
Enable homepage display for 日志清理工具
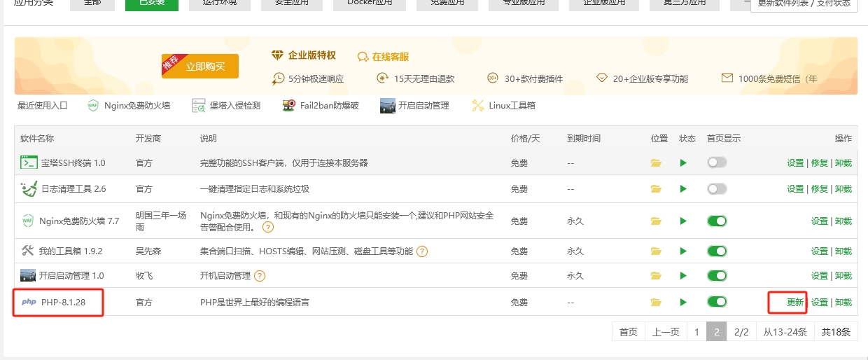tap(717, 188)
